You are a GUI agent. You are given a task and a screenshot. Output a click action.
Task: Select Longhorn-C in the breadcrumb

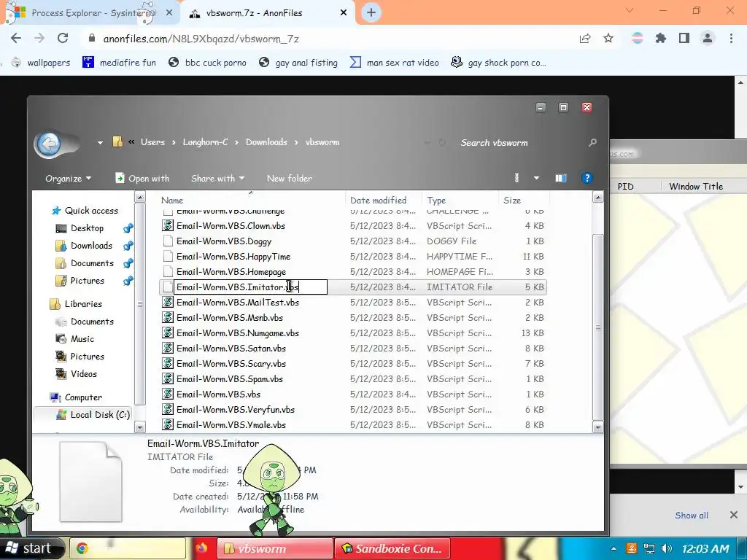(205, 142)
